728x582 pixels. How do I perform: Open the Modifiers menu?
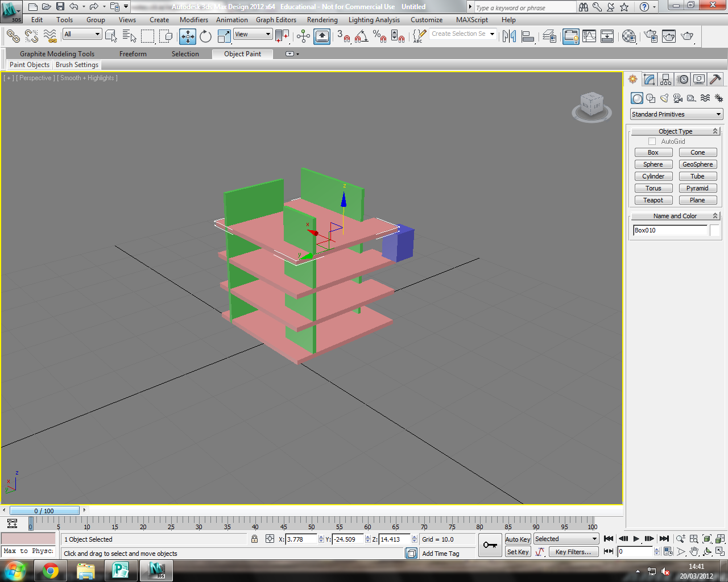pyautogui.click(x=193, y=20)
